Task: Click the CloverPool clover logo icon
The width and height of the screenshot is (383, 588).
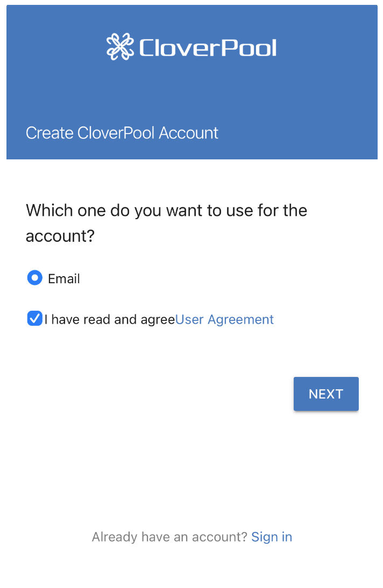Action: click(120, 47)
